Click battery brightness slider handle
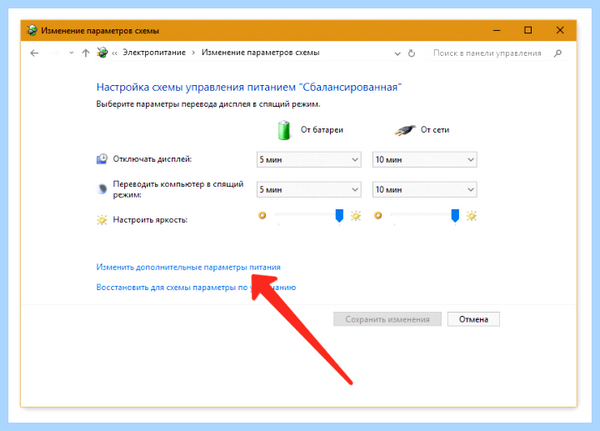This screenshot has width=600, height=431. coord(339,216)
